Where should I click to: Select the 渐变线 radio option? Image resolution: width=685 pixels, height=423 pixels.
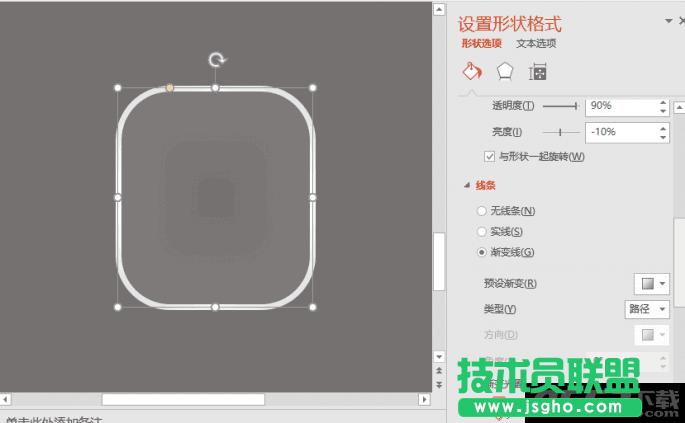point(482,252)
